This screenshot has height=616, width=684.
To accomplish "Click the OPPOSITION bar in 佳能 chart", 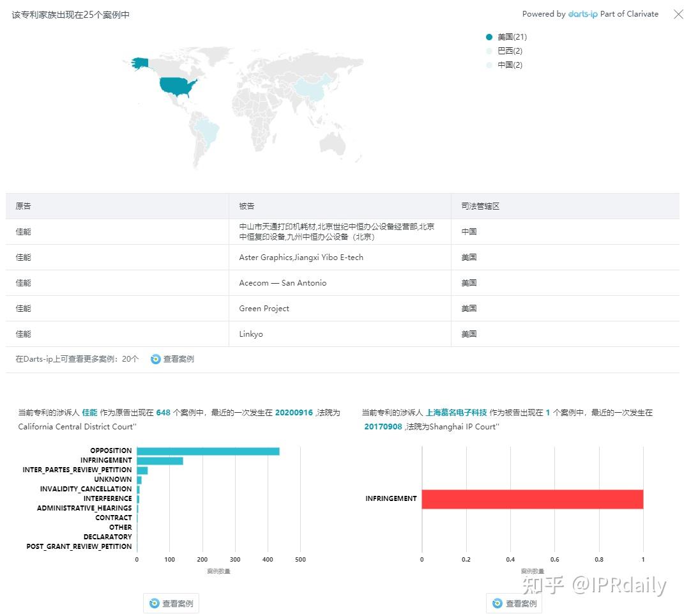I will [208, 451].
